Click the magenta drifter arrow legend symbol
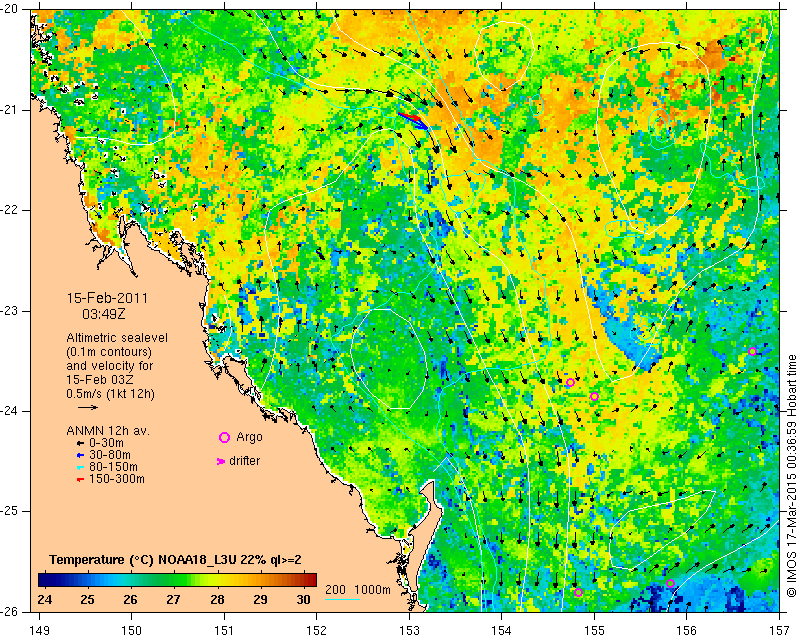This screenshot has width=800, height=640. [221, 461]
